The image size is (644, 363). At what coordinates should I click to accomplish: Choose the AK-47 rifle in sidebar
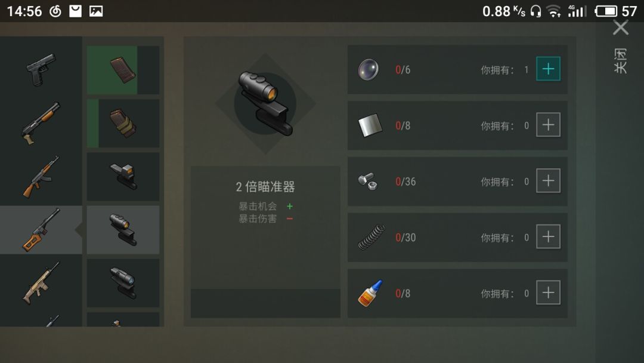pos(41,177)
